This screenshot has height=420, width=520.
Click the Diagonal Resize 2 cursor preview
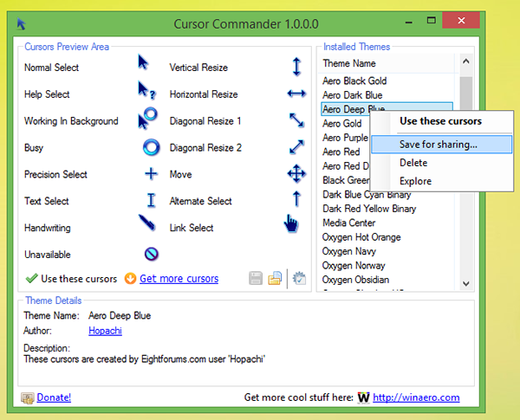coord(296,147)
